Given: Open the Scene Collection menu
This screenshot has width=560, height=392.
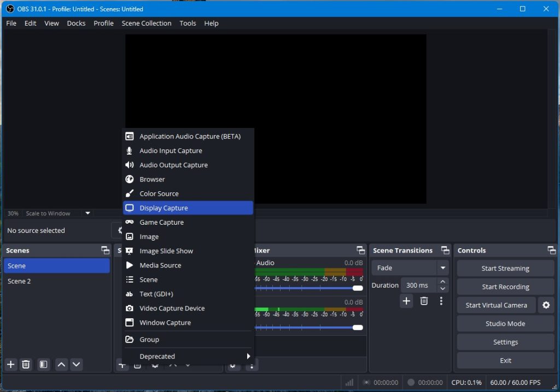Looking at the screenshot, I should pos(146,23).
